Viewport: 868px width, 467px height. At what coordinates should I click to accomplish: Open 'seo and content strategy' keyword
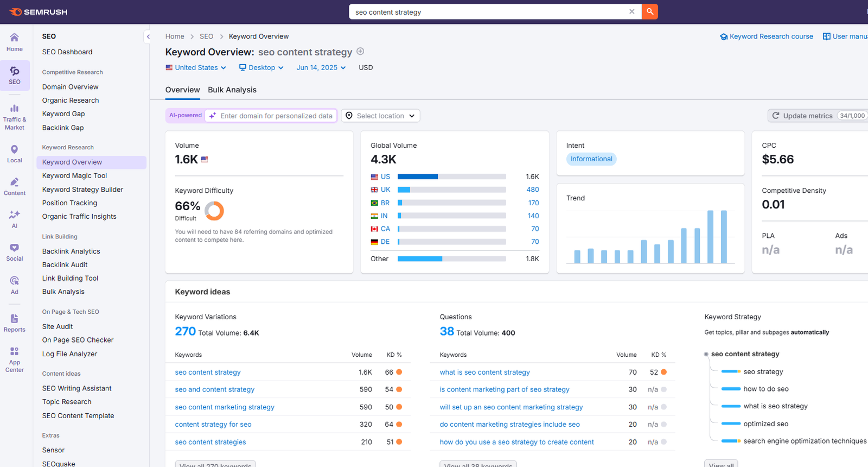click(x=215, y=390)
